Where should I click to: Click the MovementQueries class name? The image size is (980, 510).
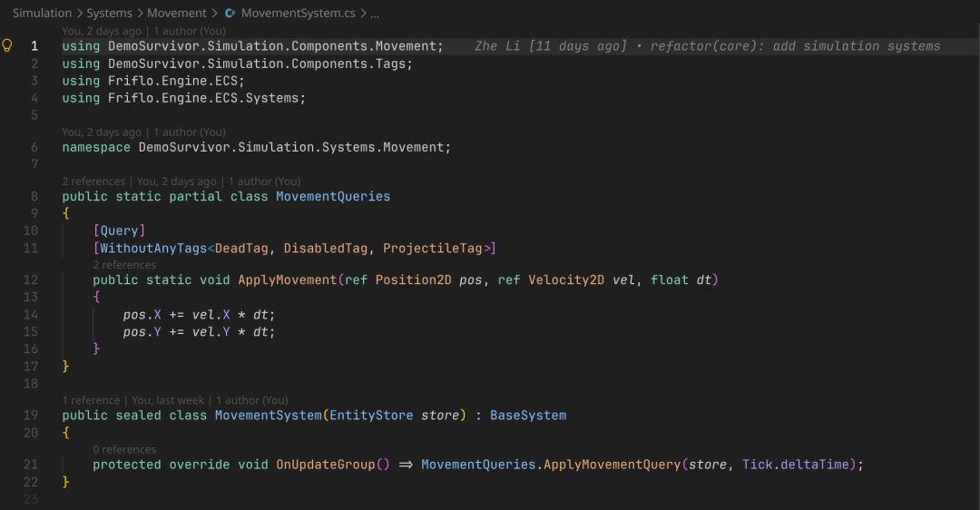pyautogui.click(x=333, y=196)
